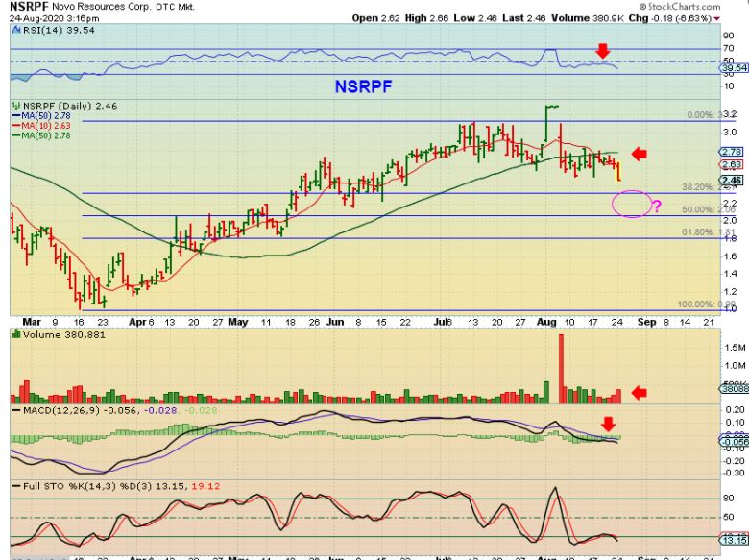This screenshot has width=749, height=560.
Task: Click the 39.54 RSI value tag on right axis
Action: [735, 68]
